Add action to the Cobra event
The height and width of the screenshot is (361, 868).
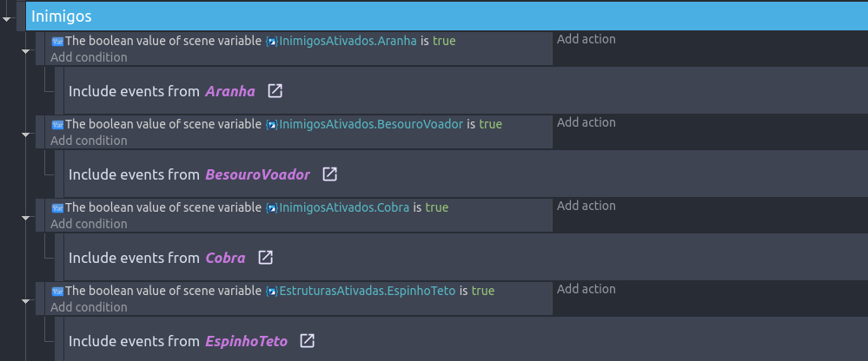coord(586,206)
